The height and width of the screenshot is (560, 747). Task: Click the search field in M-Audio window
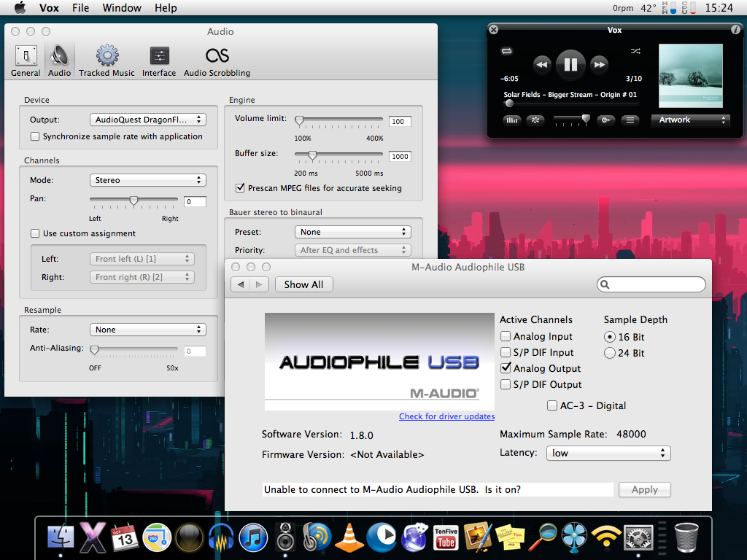(651, 284)
